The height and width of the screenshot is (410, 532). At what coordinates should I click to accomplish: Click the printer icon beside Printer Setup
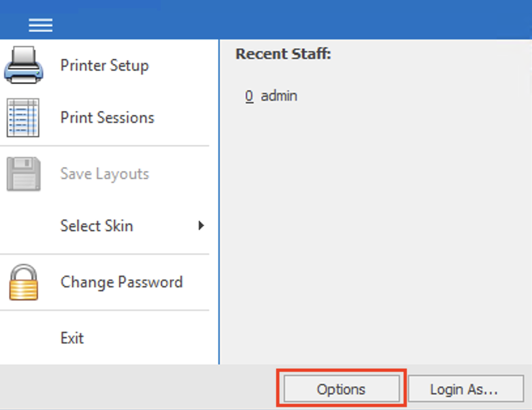tap(24, 64)
